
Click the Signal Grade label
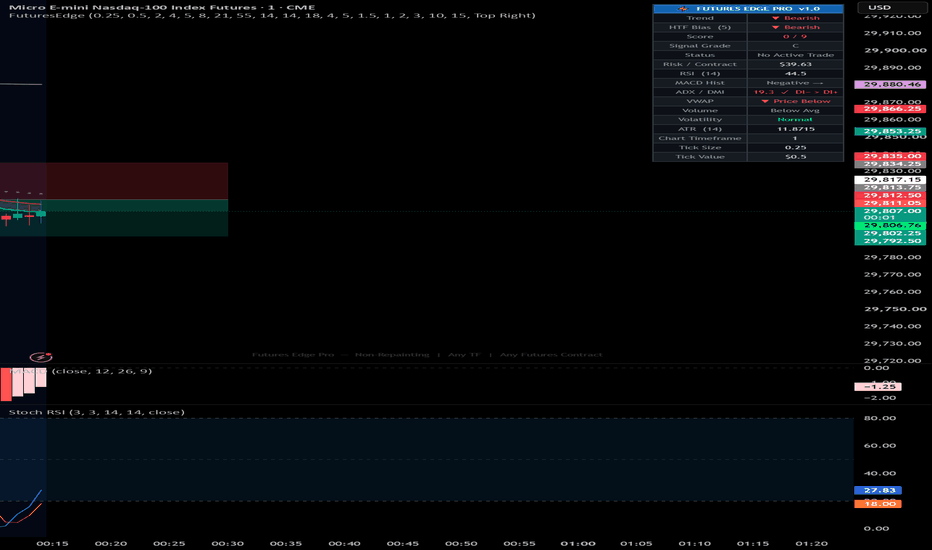coord(700,46)
